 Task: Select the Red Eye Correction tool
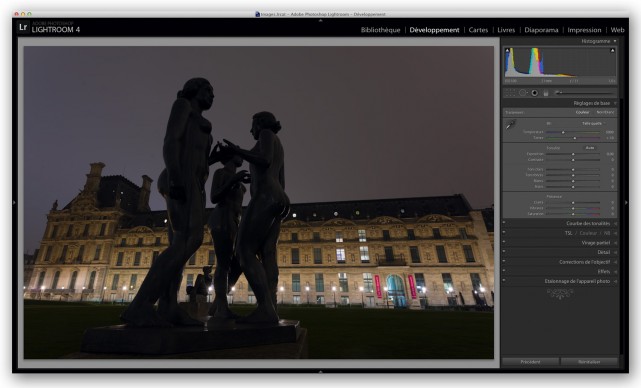(x=534, y=93)
